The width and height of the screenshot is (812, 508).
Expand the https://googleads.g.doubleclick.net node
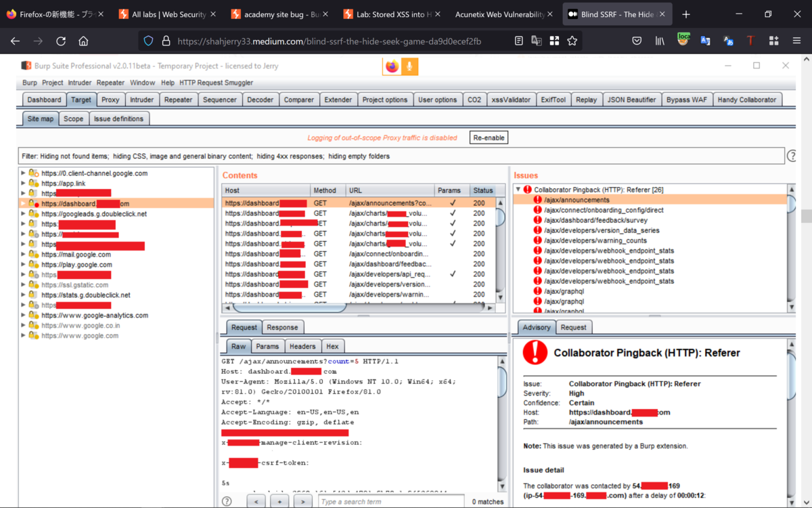[x=23, y=214]
